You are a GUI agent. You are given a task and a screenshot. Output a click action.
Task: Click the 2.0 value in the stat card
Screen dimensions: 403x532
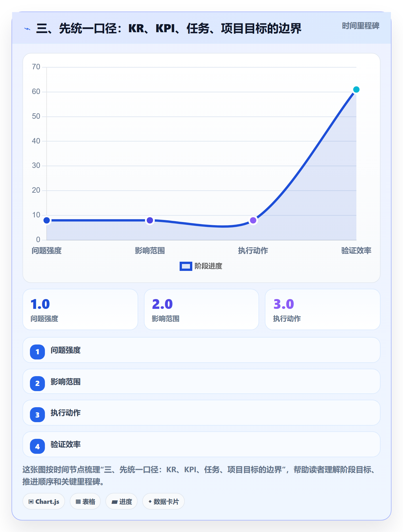click(162, 304)
